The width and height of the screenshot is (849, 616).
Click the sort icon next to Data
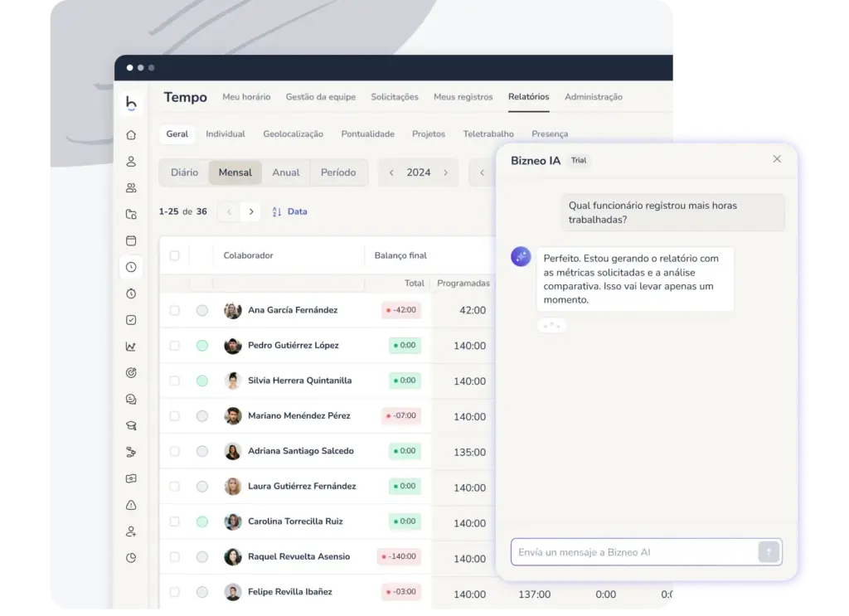277,211
